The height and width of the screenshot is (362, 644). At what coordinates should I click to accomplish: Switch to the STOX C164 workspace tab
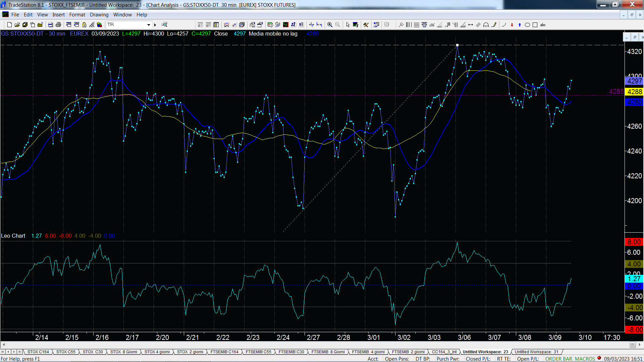[38, 352]
